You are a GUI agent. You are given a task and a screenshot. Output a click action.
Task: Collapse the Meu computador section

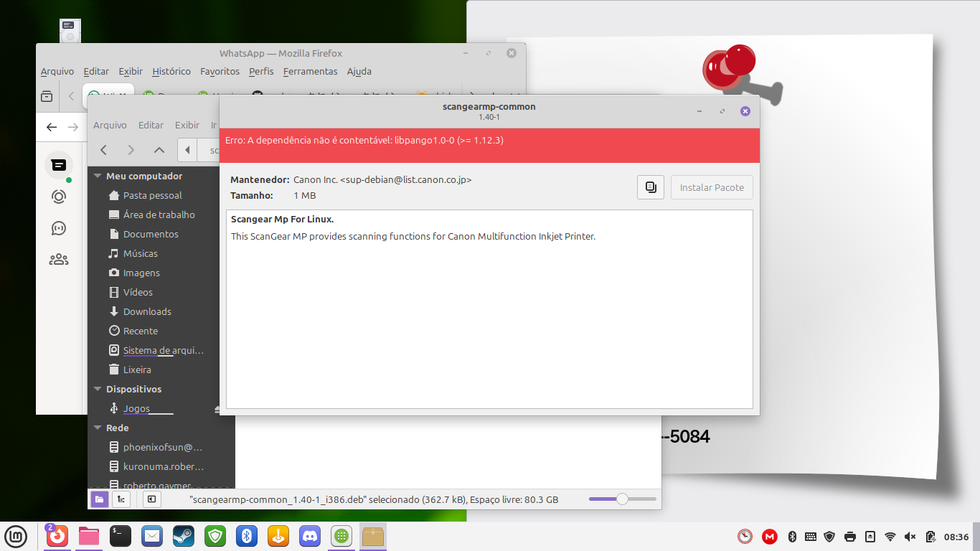pyautogui.click(x=98, y=176)
